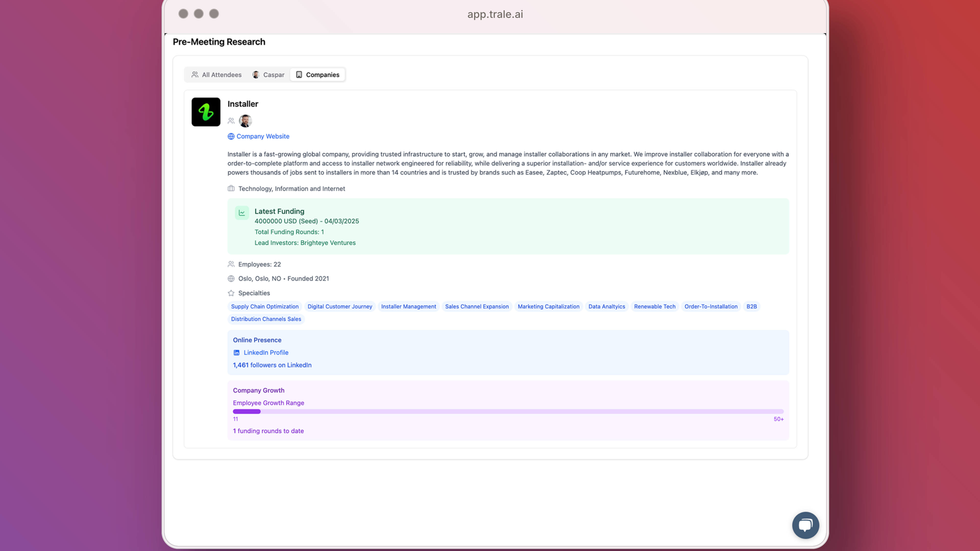The height and width of the screenshot is (551, 980).
Task: Click the Specialties label
Action: tap(254, 293)
